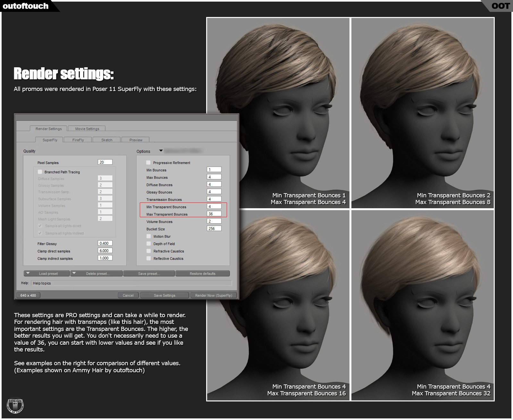
Task: Open the Sketch tab
Action: pos(107,140)
